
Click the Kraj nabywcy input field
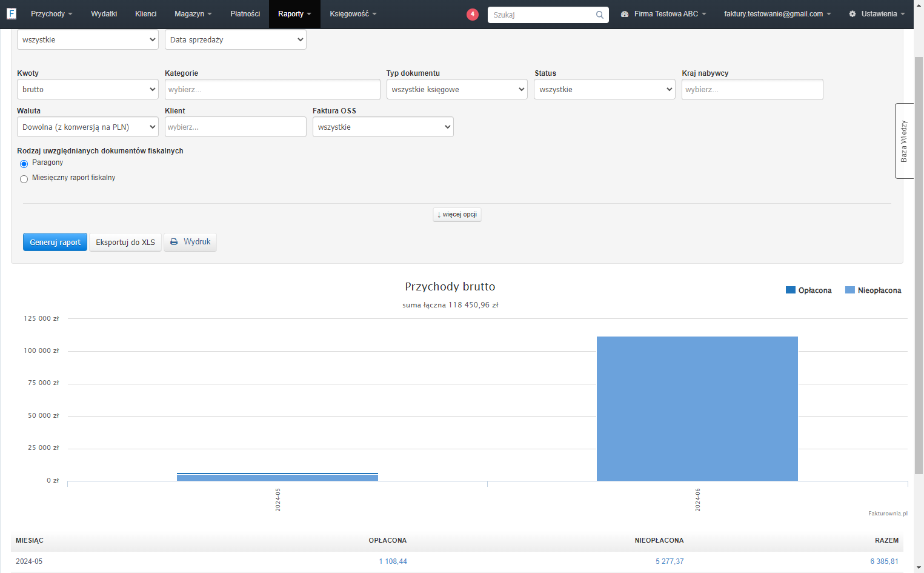click(753, 89)
